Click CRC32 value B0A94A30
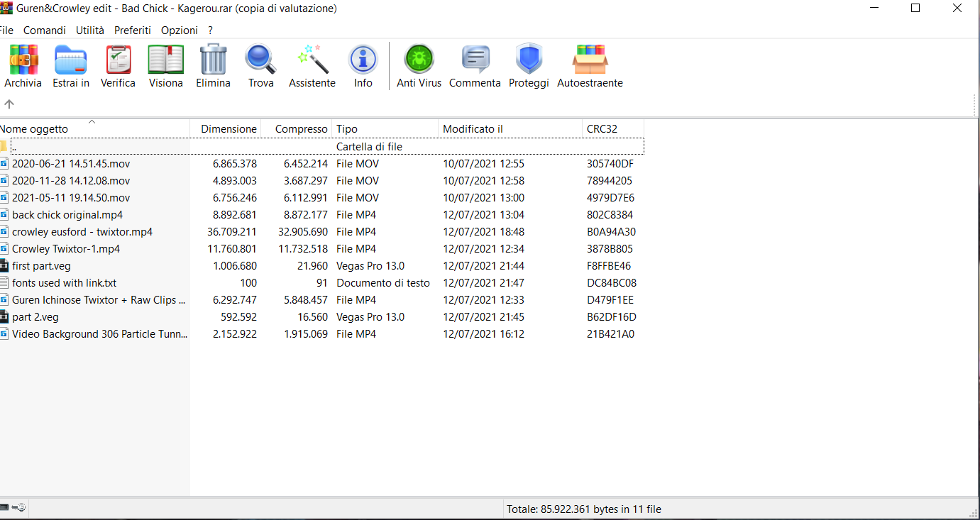980x520 pixels. point(611,232)
